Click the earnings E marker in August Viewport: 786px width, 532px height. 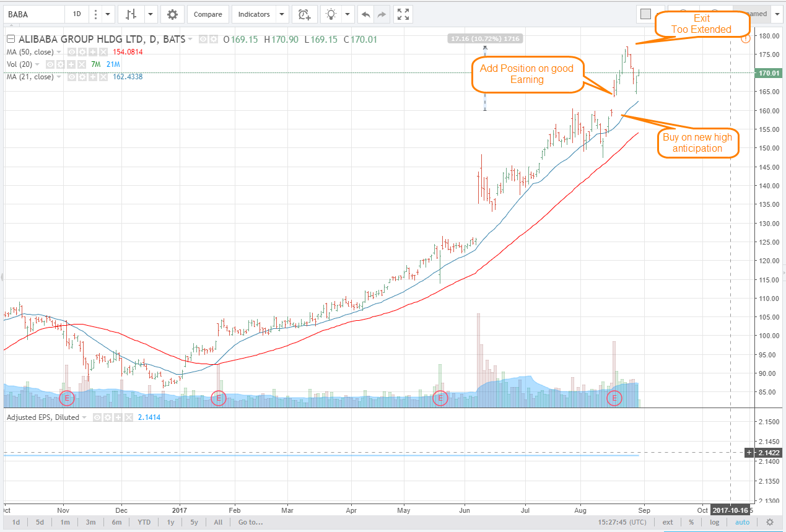(614, 398)
